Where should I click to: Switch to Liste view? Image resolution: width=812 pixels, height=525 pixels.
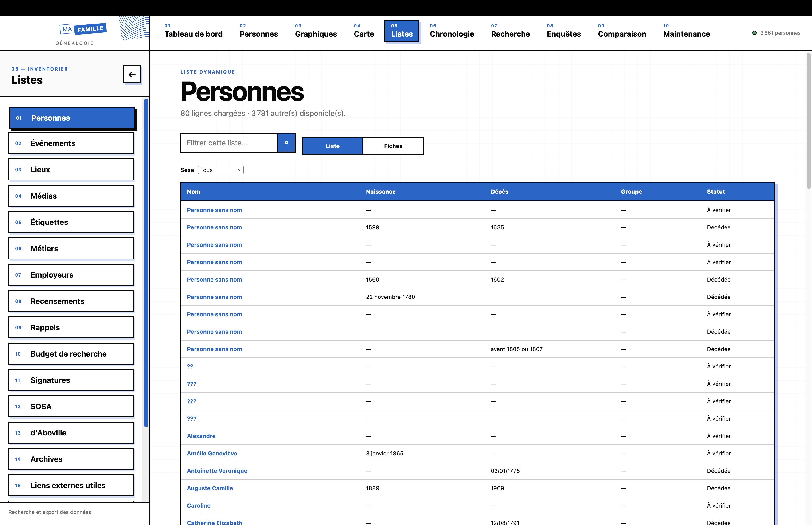(332, 146)
